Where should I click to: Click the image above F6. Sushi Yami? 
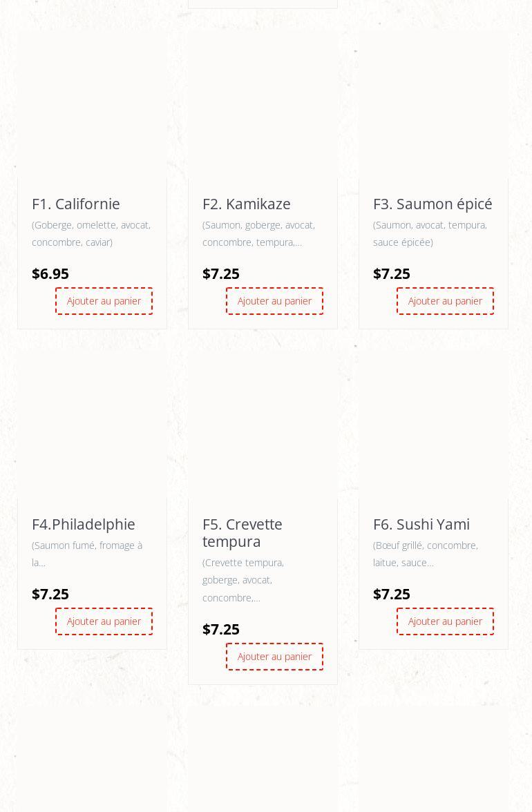pos(433,425)
